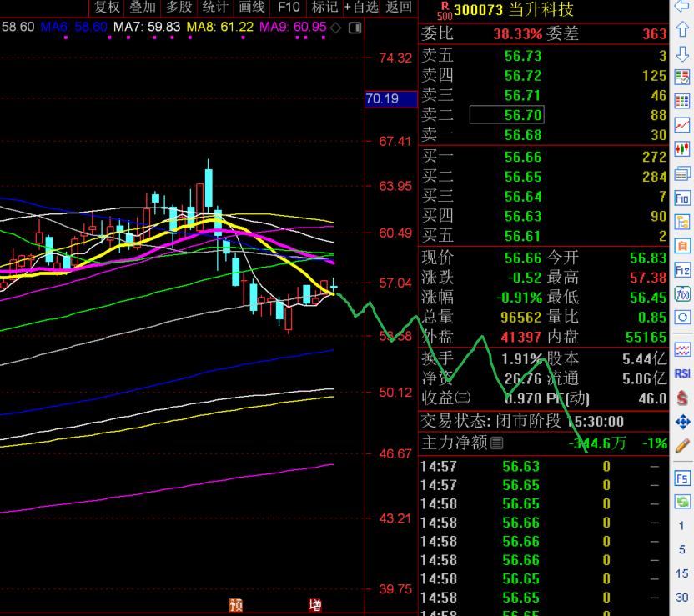This screenshot has width=694, height=616.
Task: Click the 返回 return button
Action: [x=399, y=7]
